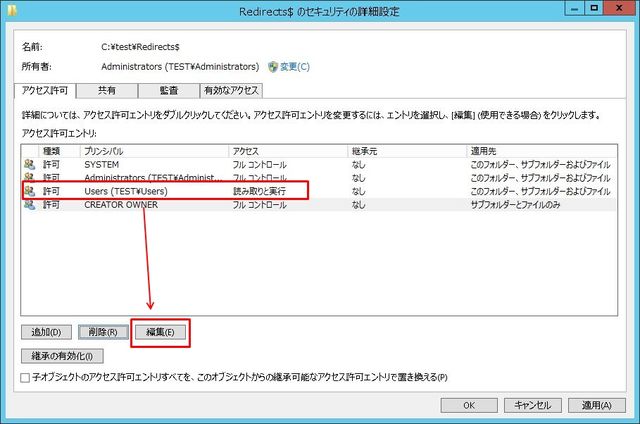Confirm with the OK button

[469, 405]
